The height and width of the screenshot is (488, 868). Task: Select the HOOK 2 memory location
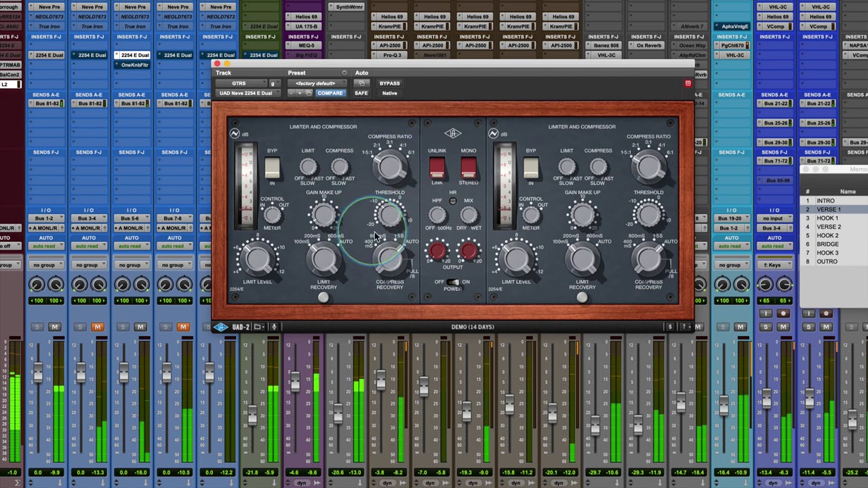pyautogui.click(x=827, y=235)
